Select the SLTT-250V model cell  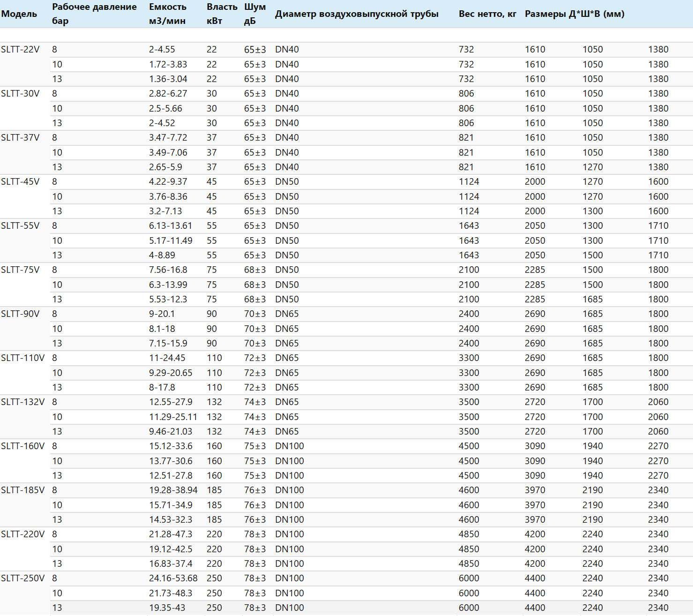[22, 578]
